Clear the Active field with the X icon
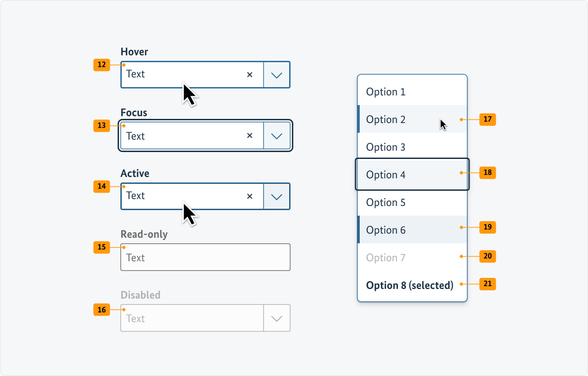 click(x=250, y=196)
